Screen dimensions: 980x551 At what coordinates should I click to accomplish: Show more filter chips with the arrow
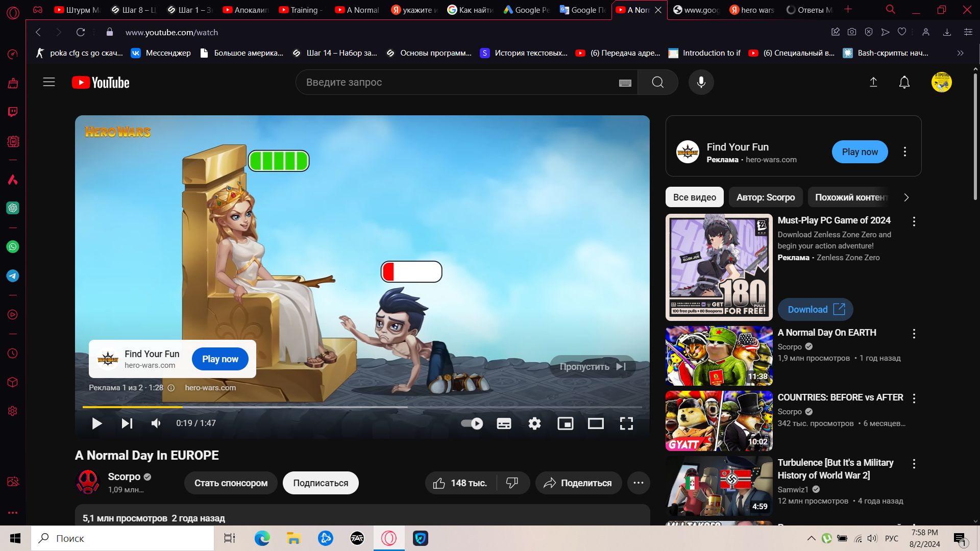906,197
